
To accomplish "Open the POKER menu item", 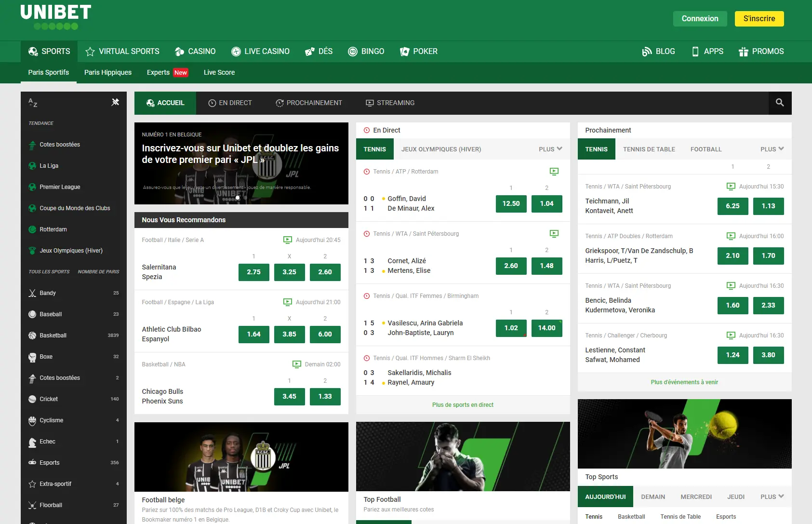I will coord(419,51).
